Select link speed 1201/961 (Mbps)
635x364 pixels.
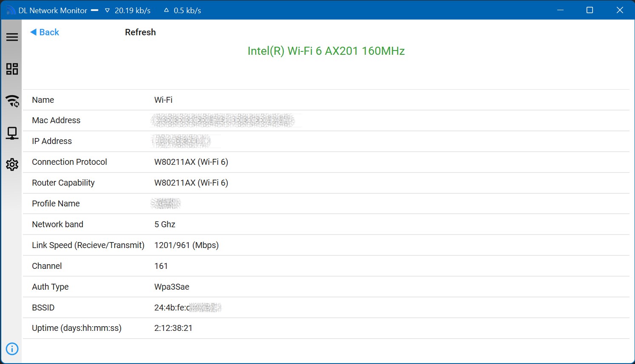coord(187,245)
